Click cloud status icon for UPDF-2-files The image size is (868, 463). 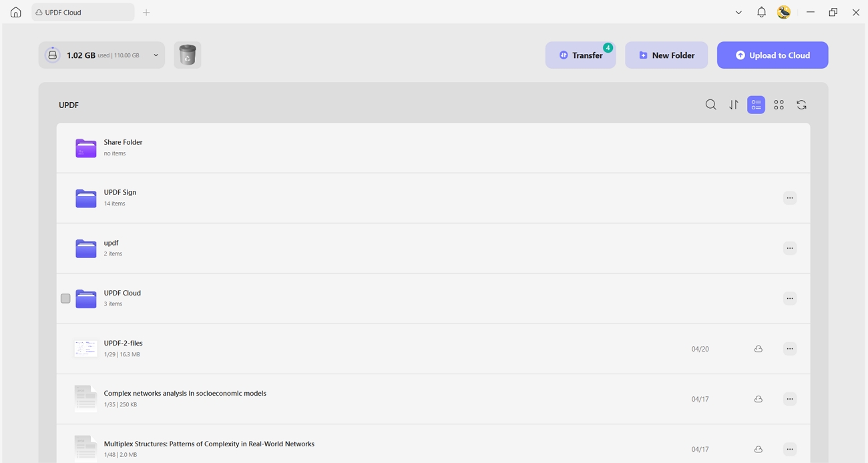(758, 349)
